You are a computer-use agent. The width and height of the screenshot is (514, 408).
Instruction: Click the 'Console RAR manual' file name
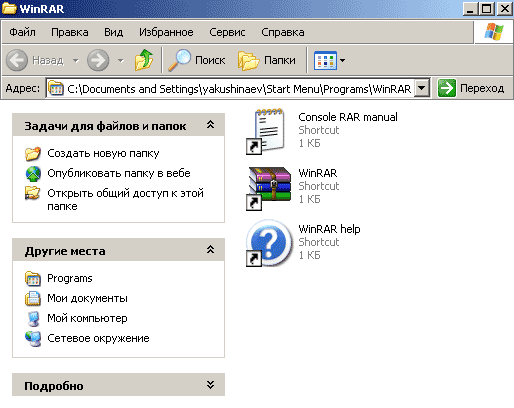coord(348,117)
